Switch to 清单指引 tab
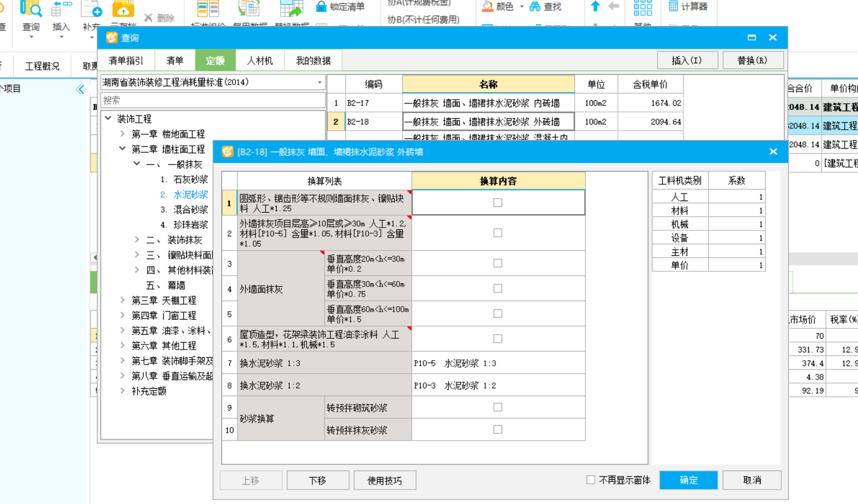Viewport: 858px width, 504px height. point(126,60)
